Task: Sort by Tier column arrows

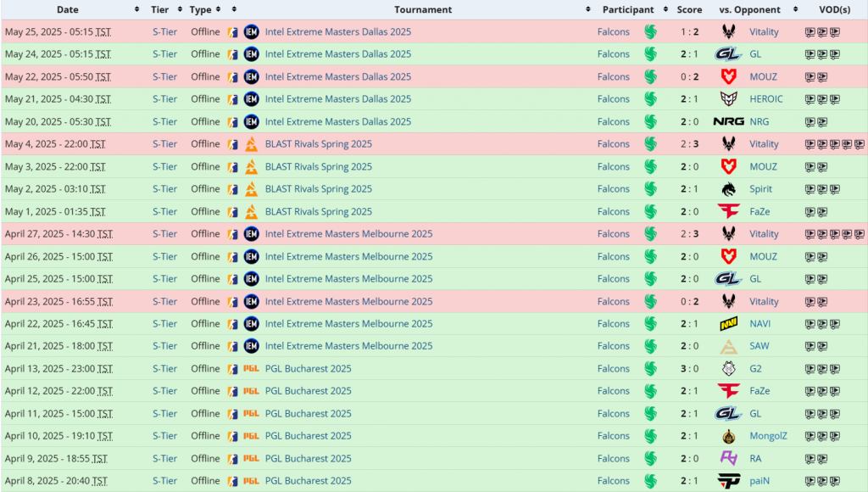Action: (x=180, y=9)
